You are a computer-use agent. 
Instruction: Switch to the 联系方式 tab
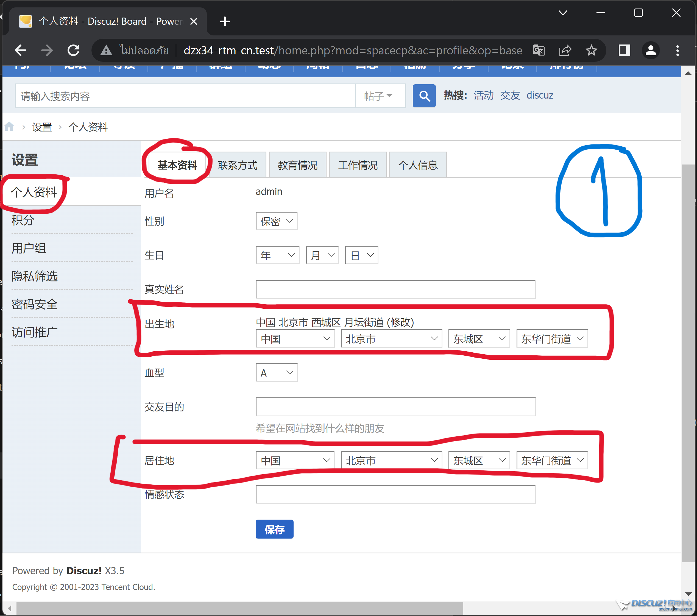(237, 165)
